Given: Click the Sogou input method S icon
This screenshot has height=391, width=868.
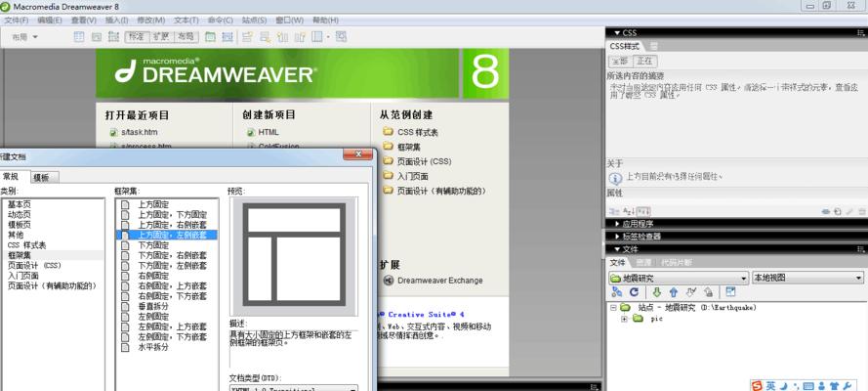Looking at the screenshot, I should [x=757, y=385].
